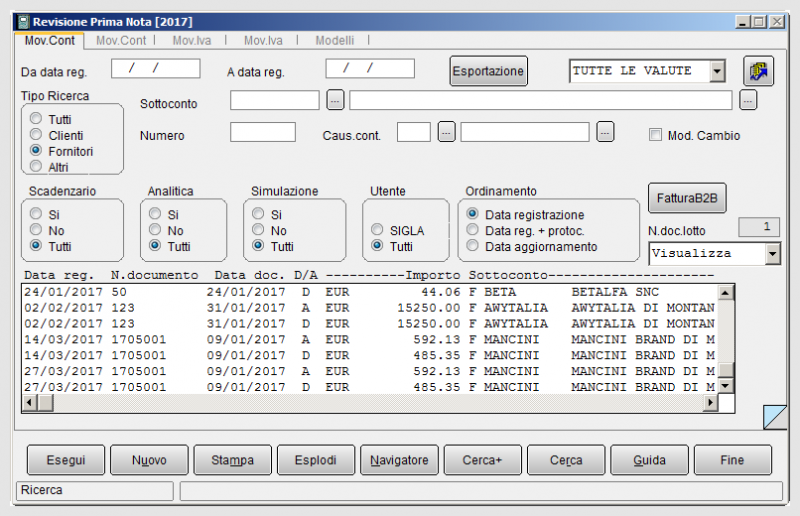Viewport: 800px width, 516px height.
Task: Select Altri in Tipo Ricerca
Action: [x=36, y=166]
